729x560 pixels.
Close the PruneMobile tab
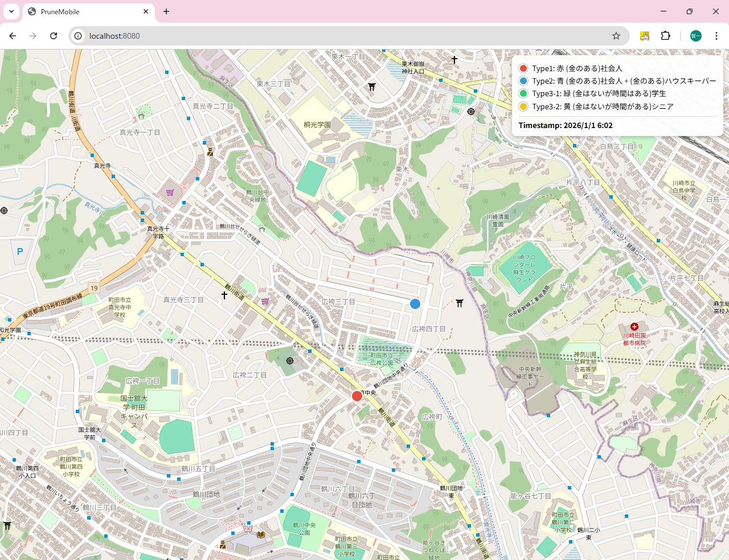pos(146,11)
